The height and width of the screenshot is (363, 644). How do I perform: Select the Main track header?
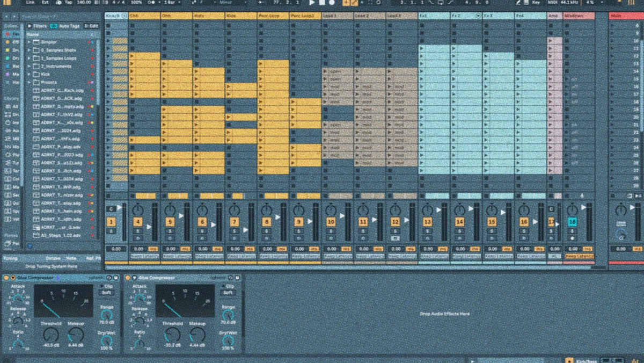pyautogui.click(x=626, y=16)
